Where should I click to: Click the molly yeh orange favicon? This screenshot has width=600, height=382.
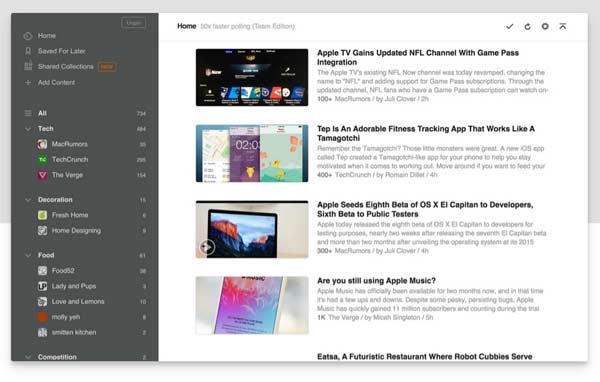coord(42,317)
